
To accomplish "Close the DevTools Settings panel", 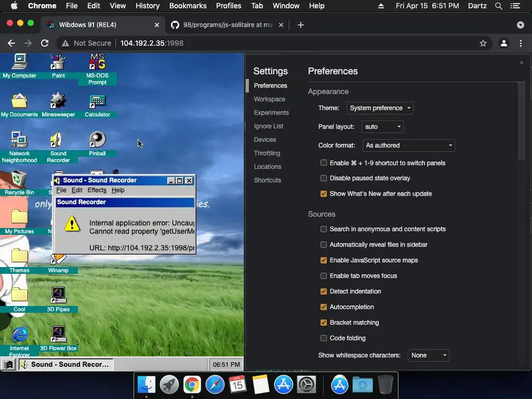I will pos(522,63).
